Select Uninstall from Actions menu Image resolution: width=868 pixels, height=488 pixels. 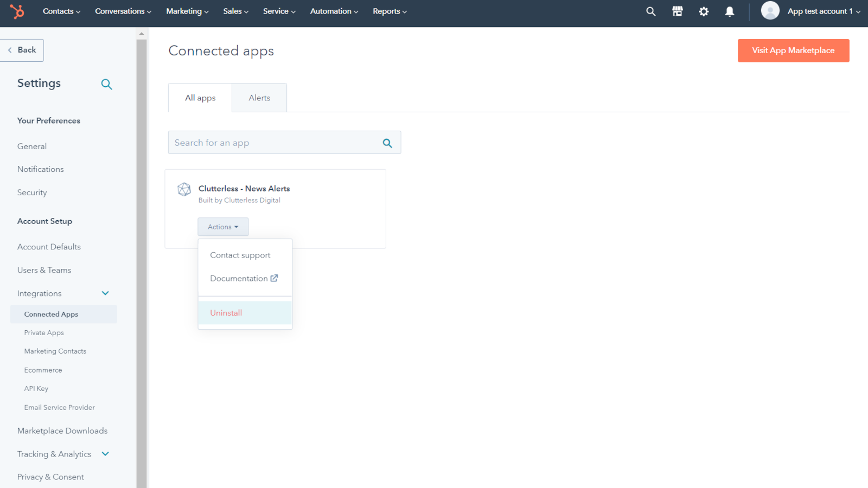point(245,313)
